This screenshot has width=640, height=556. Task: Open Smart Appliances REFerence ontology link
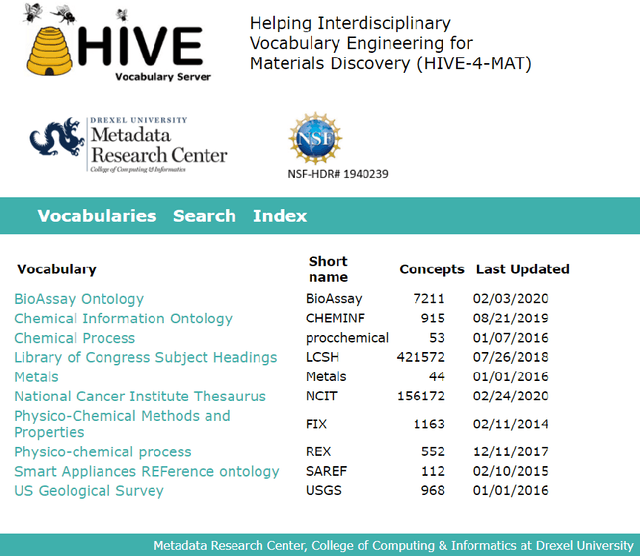(147, 471)
